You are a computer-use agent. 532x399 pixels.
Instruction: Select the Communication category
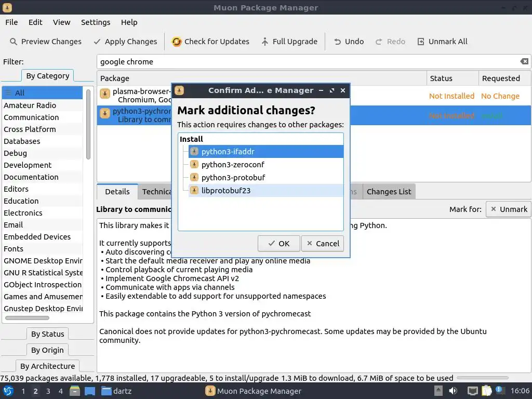[x=42, y=117]
